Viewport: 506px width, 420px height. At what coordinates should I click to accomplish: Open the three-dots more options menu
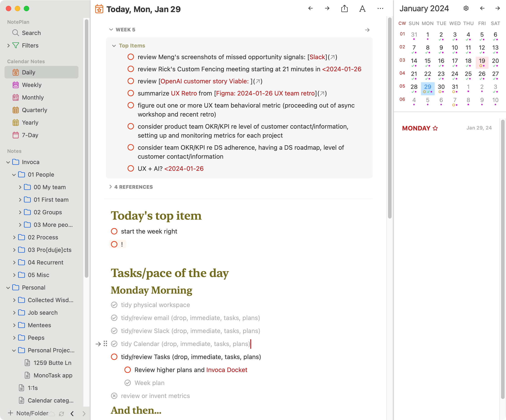[380, 9]
